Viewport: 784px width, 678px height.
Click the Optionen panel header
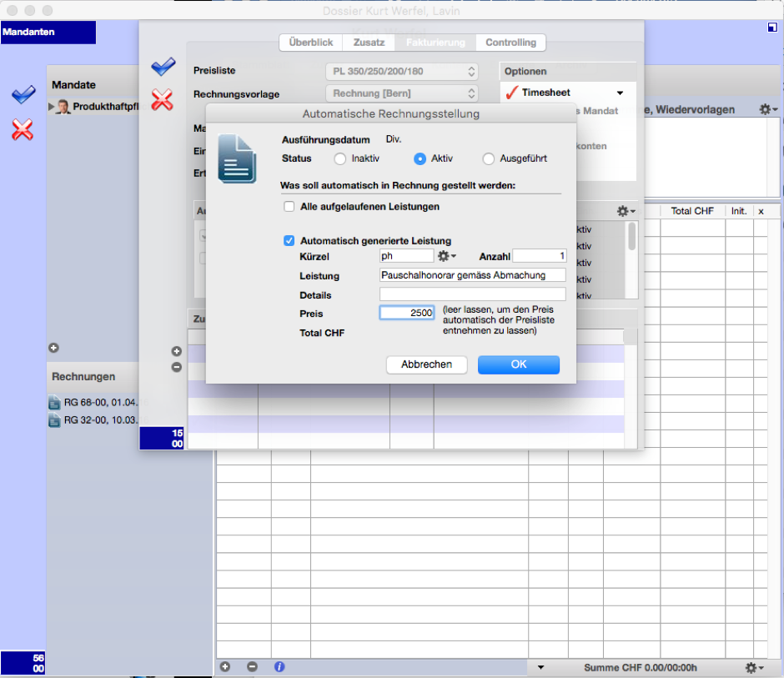(567, 72)
